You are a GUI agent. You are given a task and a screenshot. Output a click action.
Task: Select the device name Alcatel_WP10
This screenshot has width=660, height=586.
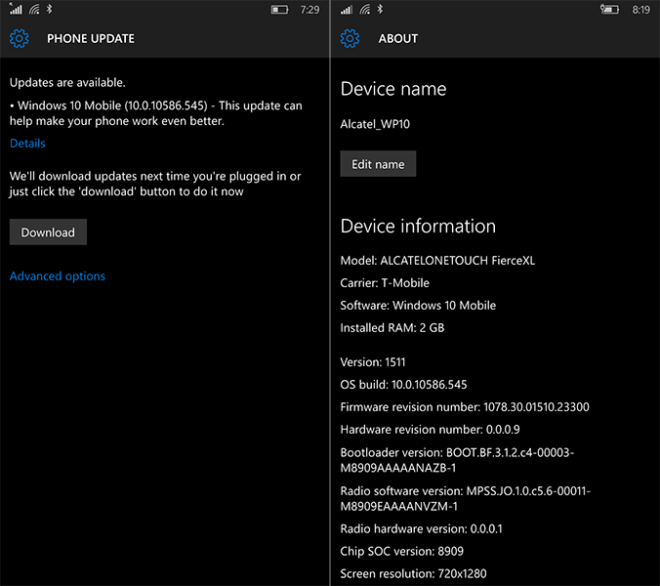[x=375, y=124]
